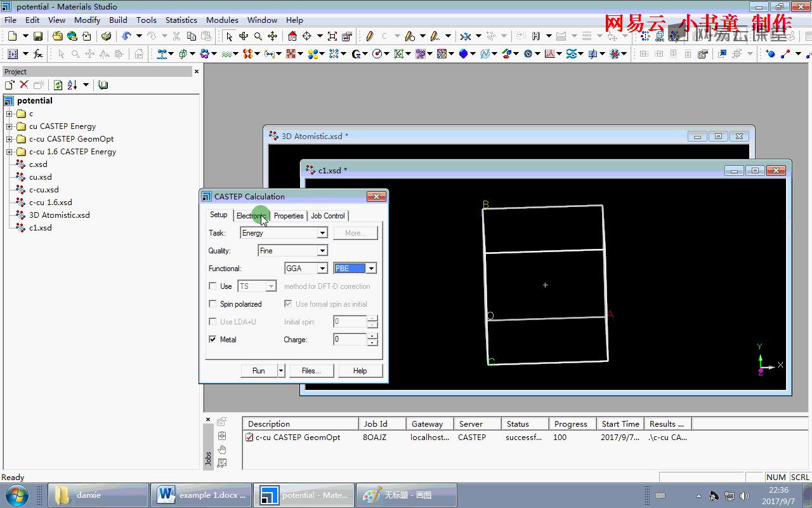Open the PBE functional dropdown

(372, 269)
